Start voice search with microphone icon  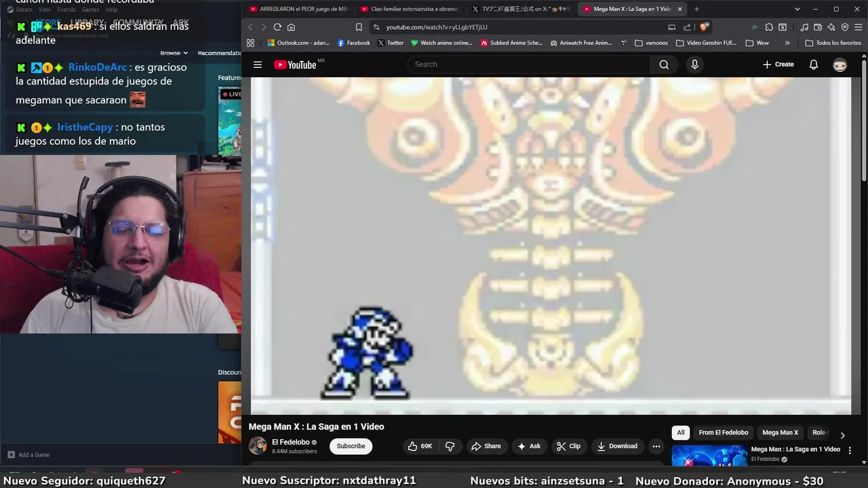(694, 64)
